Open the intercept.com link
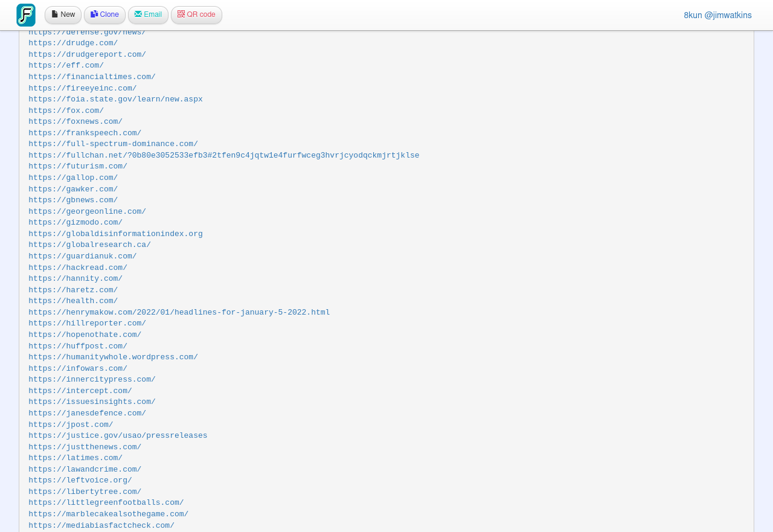Viewport: 773px width, 532px height. tap(80, 391)
